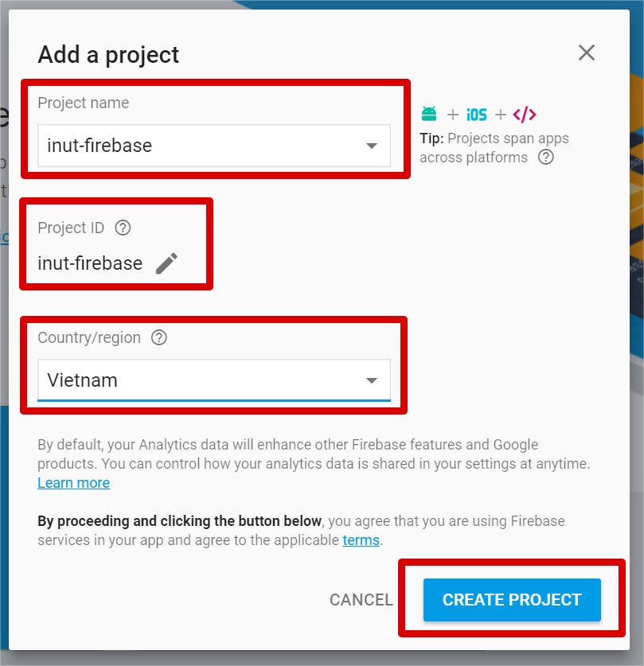Click the Project ID help icon
Image resolution: width=644 pixels, height=666 pixels.
pyautogui.click(x=123, y=228)
